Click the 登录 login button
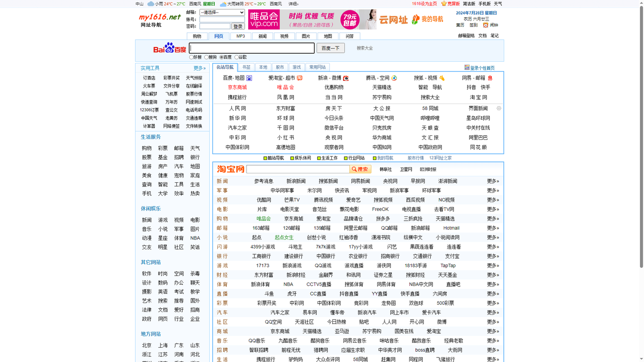This screenshot has height=362, width=644. 238,26
